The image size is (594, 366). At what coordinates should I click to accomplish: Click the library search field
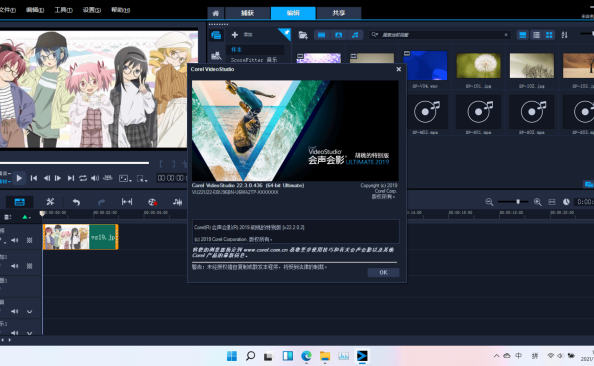[x=439, y=35]
